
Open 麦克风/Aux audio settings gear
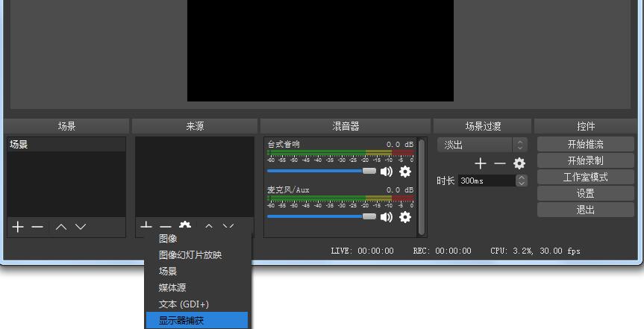click(405, 217)
